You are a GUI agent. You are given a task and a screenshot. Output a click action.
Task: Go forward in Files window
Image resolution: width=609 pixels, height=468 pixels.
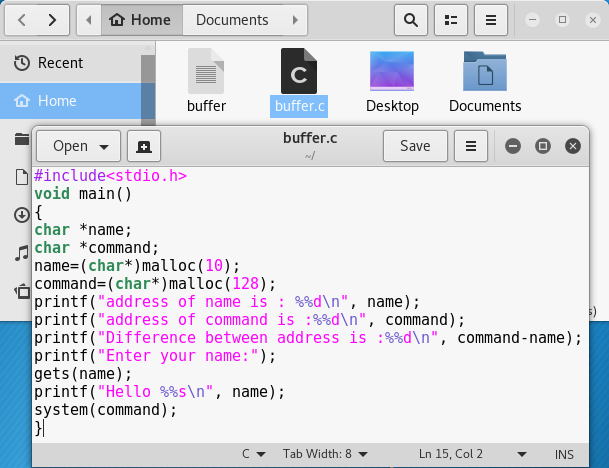[52, 20]
